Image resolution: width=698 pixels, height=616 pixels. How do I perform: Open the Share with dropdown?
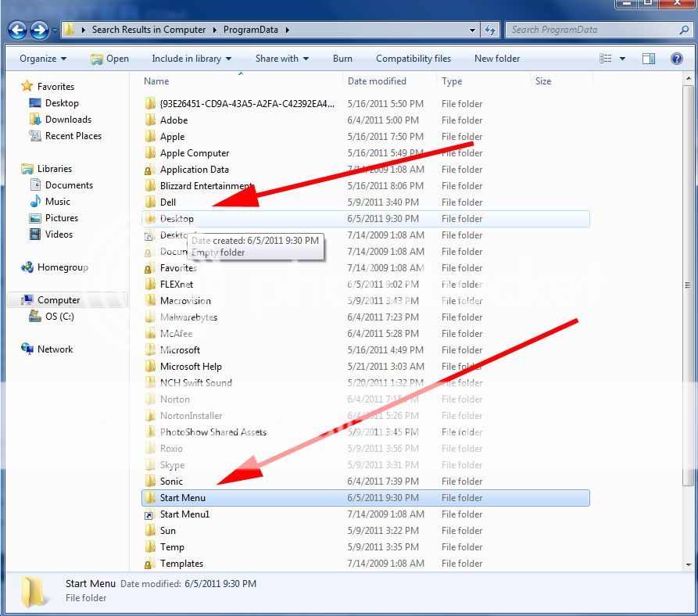[282, 59]
